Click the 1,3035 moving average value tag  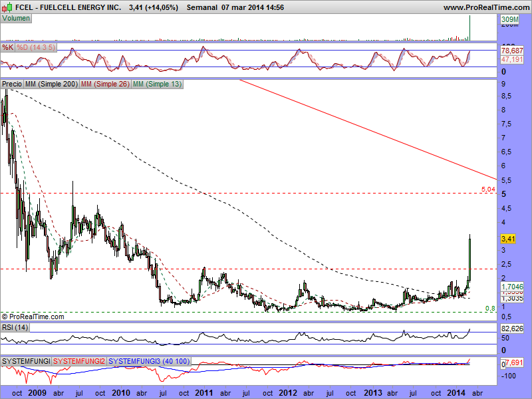pyautogui.click(x=512, y=299)
